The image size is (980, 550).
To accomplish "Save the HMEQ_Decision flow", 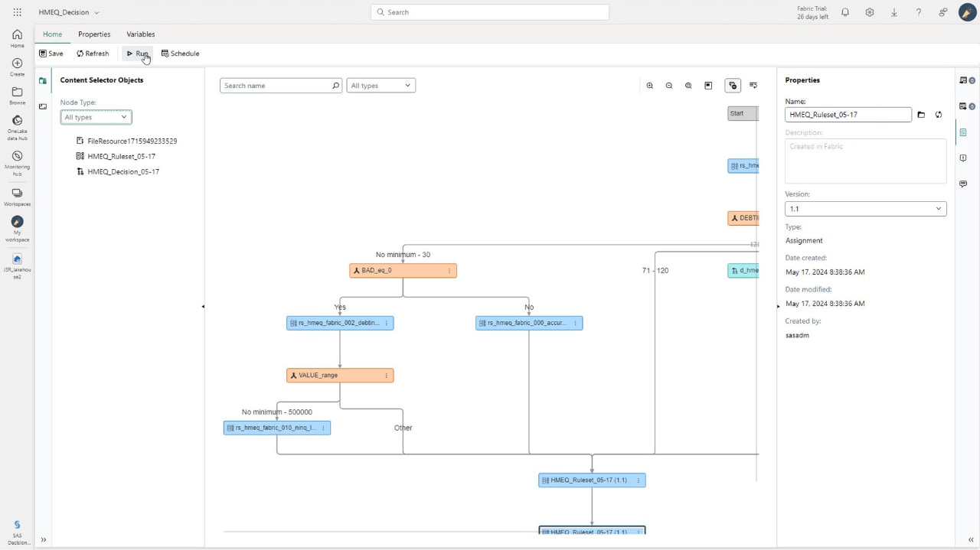I will [x=51, y=53].
